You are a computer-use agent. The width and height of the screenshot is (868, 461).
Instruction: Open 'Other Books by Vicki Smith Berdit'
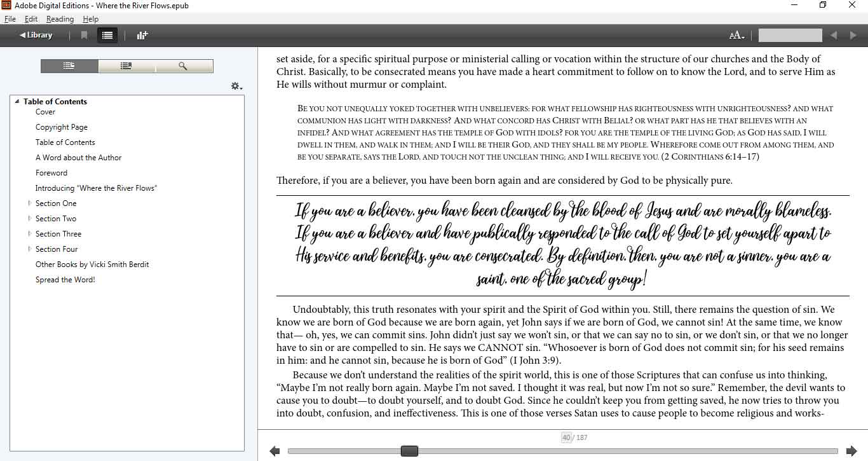click(92, 265)
